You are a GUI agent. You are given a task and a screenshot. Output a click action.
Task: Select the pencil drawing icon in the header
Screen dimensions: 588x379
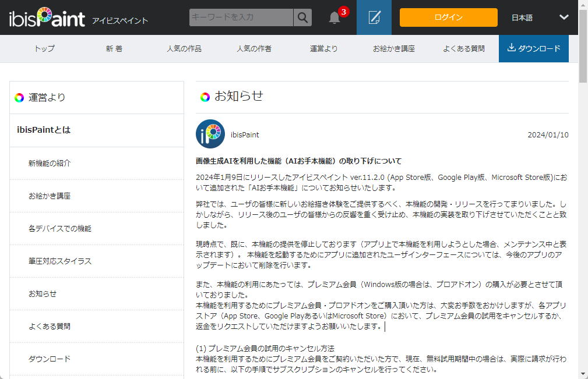pyautogui.click(x=374, y=16)
